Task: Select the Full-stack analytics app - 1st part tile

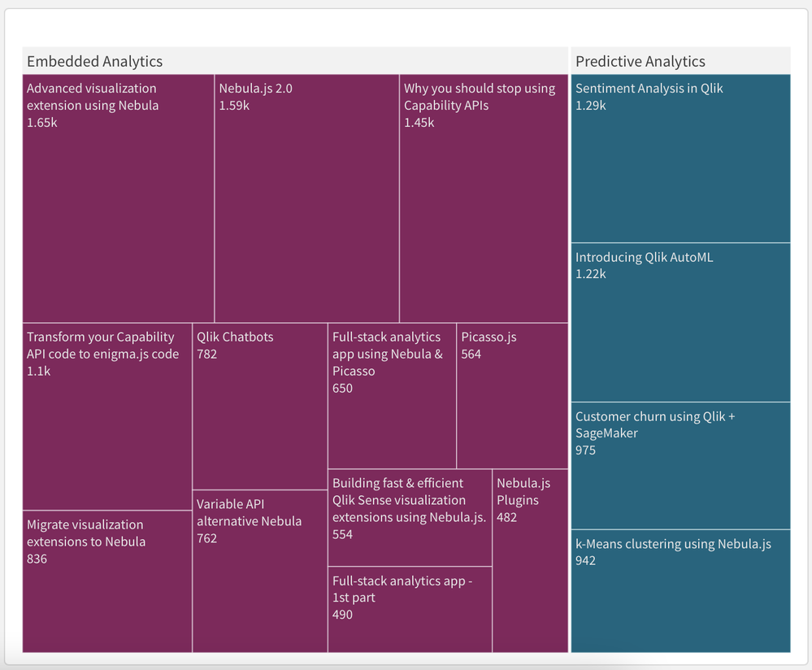Action: tap(410, 609)
